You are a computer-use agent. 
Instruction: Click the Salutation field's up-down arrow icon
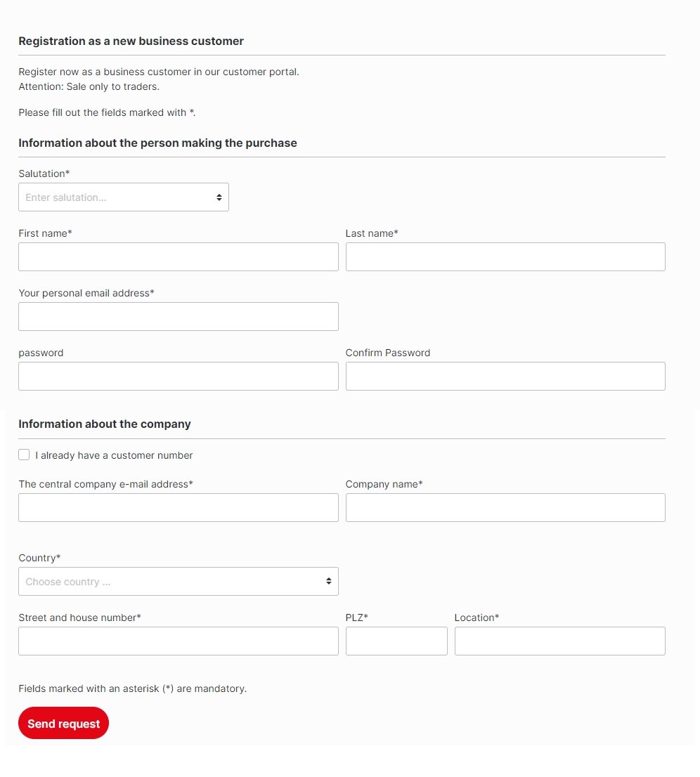[x=219, y=197]
